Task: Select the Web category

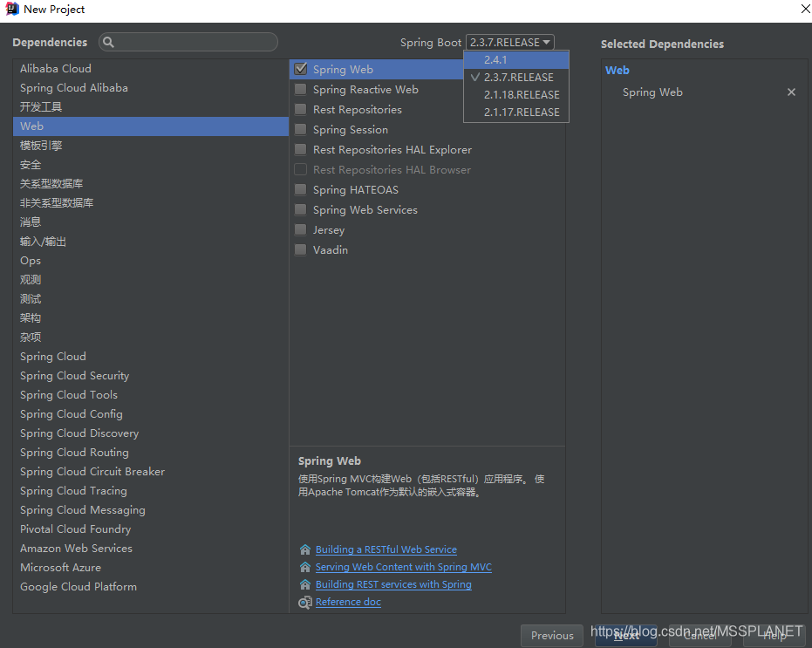Action: pyautogui.click(x=151, y=126)
